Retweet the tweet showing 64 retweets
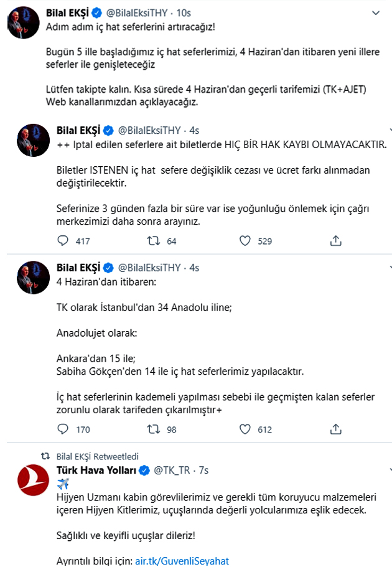The width and height of the screenshot is (392, 572). tap(154, 241)
